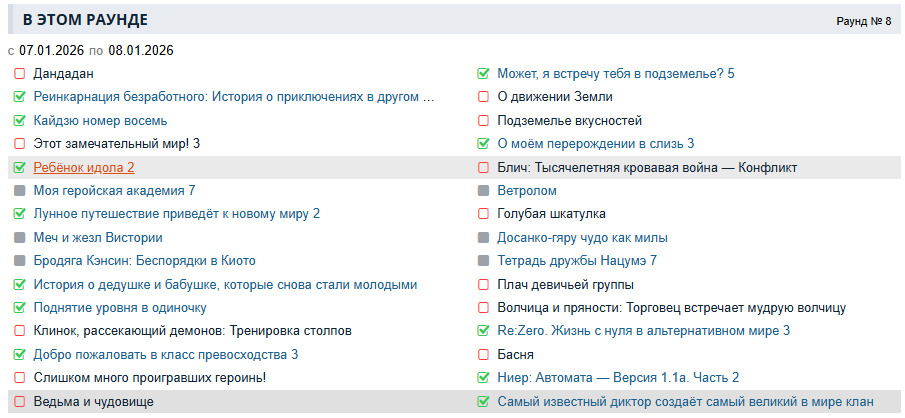Click grey marker beside Меч и жезл Вистории

click(20, 238)
